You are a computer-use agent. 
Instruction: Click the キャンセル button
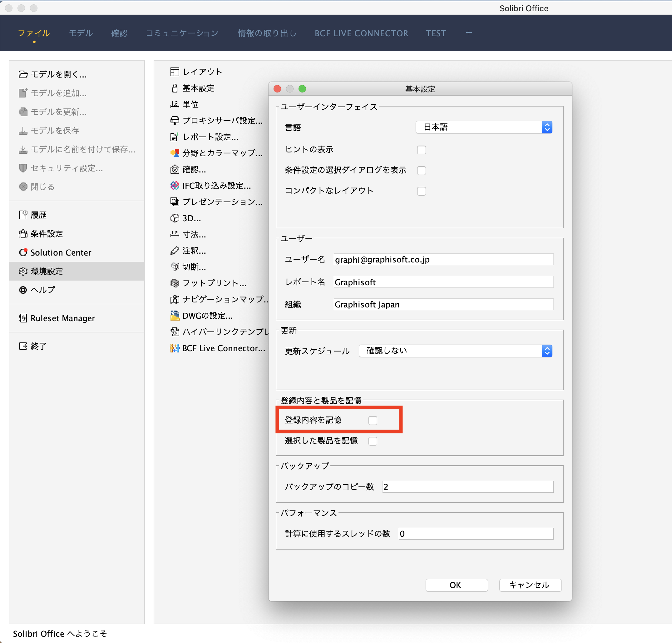530,585
